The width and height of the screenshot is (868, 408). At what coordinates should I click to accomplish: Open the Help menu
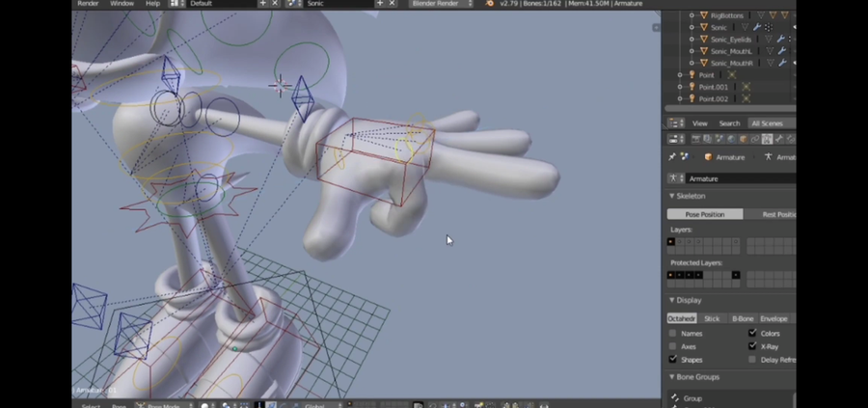point(152,3)
